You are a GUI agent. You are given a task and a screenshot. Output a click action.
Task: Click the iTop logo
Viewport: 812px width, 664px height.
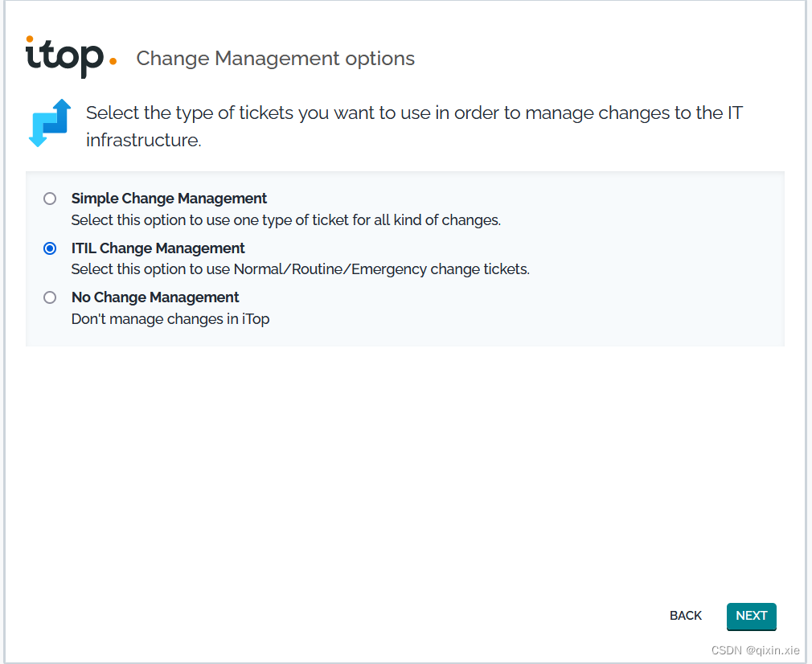[71, 57]
